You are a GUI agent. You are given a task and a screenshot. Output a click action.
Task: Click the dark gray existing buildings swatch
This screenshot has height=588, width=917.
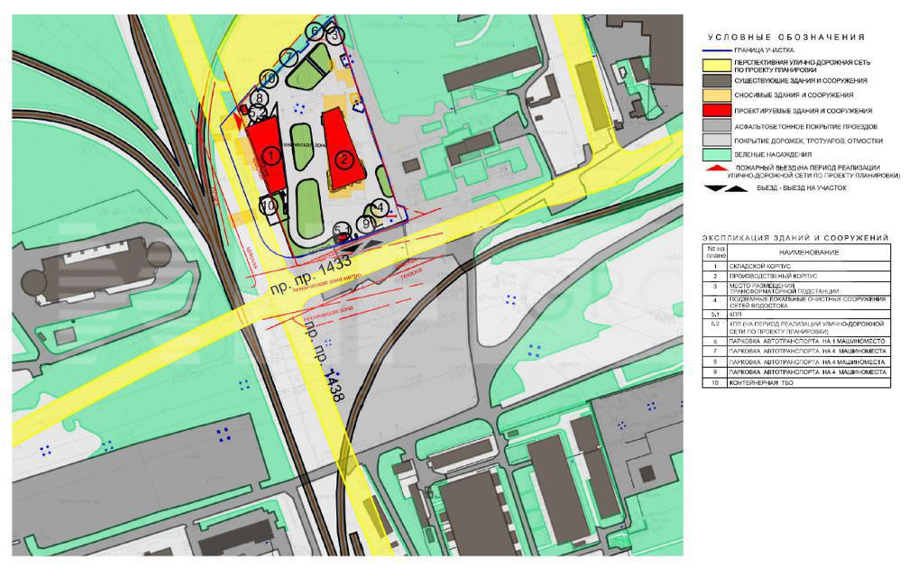coord(717,80)
